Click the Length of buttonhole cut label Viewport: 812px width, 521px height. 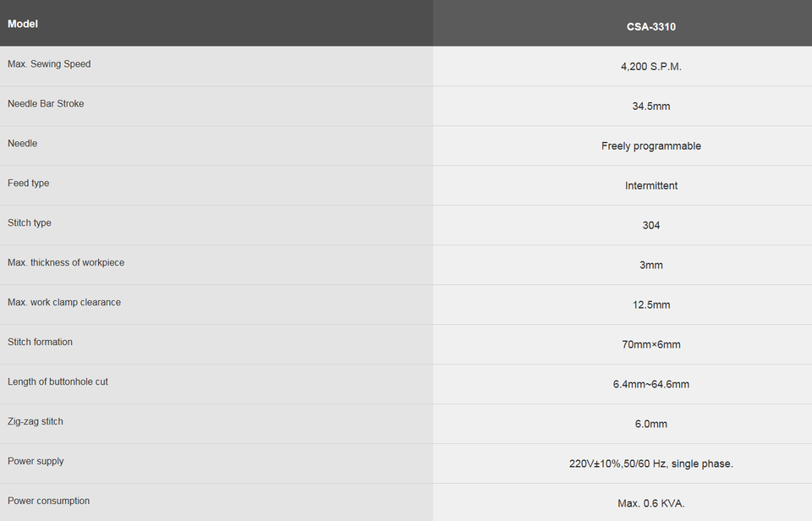[x=58, y=382]
